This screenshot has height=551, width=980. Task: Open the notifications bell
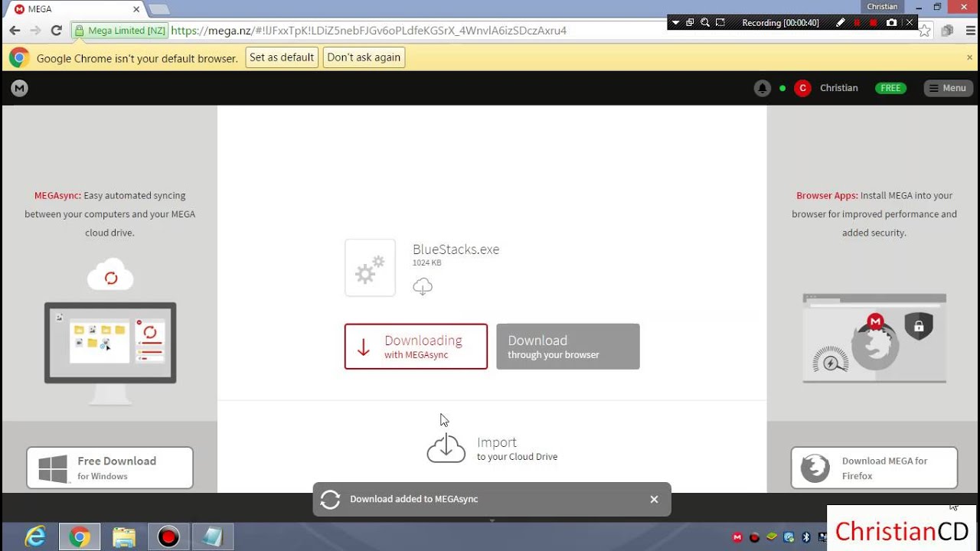(x=762, y=88)
